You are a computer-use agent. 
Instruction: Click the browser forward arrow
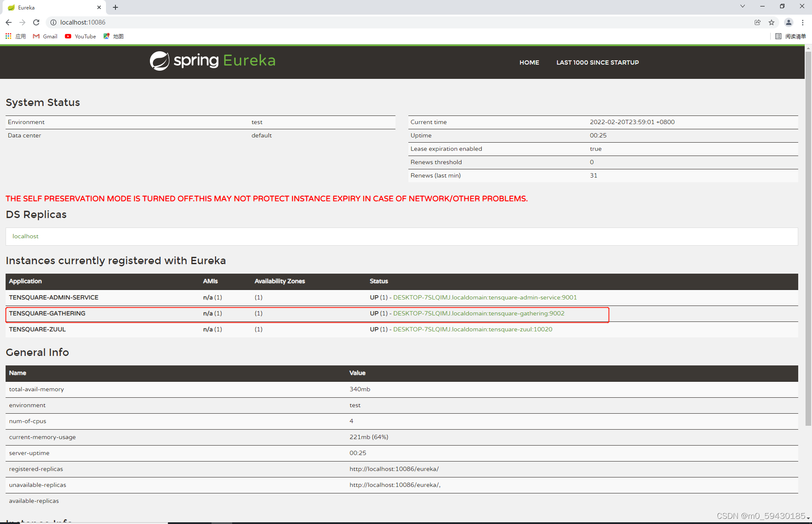[x=22, y=22]
